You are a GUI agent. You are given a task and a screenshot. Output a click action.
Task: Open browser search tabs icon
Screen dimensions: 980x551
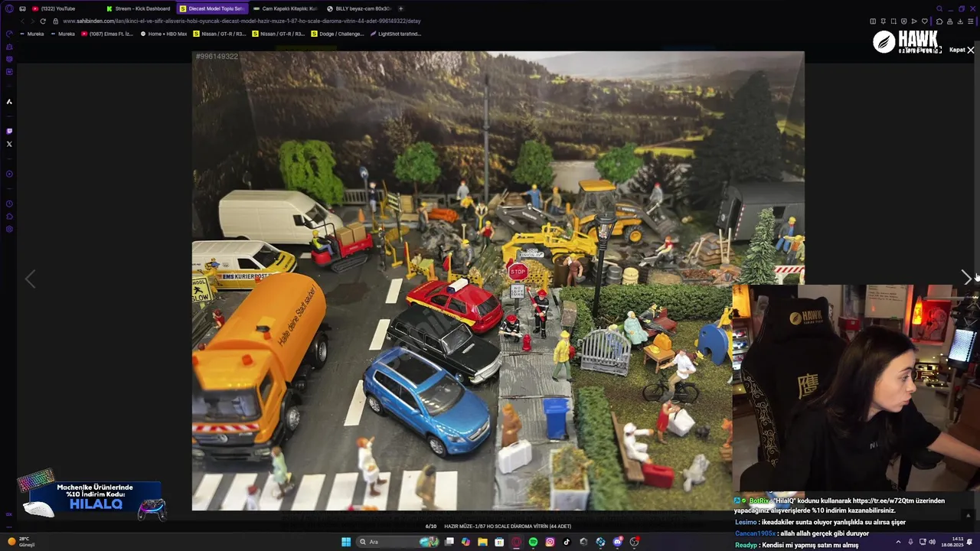click(x=939, y=8)
